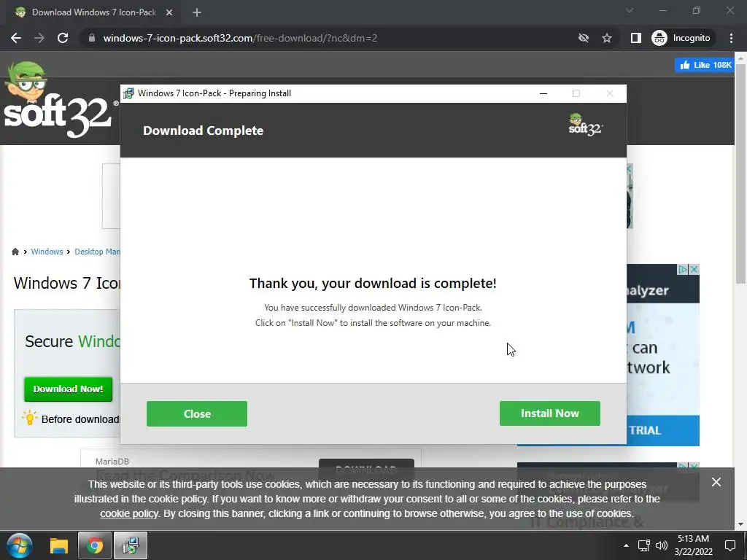This screenshot has width=747, height=560.
Task: Click the Facebook Like 108K button
Action: pos(705,65)
